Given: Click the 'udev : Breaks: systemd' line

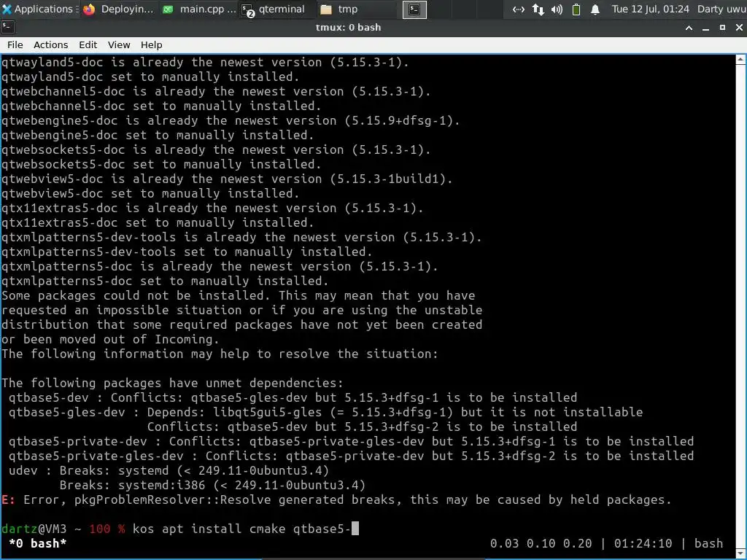Looking at the screenshot, I should (x=169, y=470).
